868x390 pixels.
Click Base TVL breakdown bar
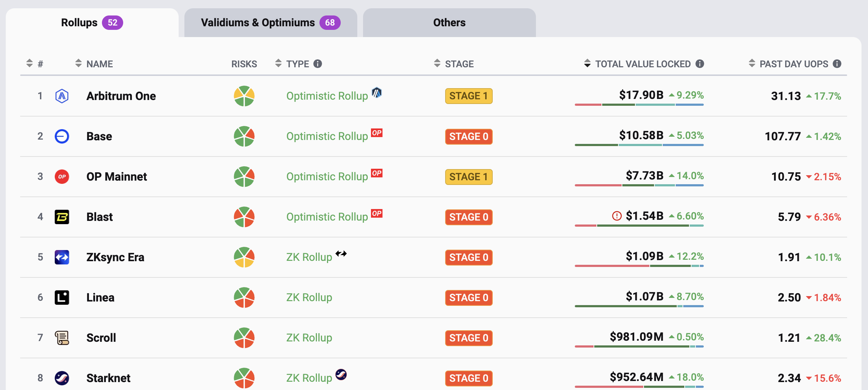[x=639, y=145]
